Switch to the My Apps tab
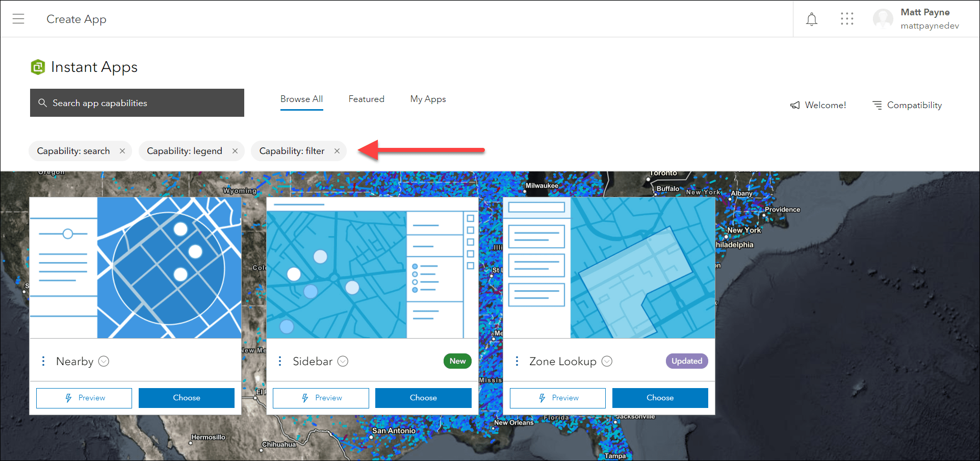Viewport: 980px width, 461px height. click(x=428, y=99)
